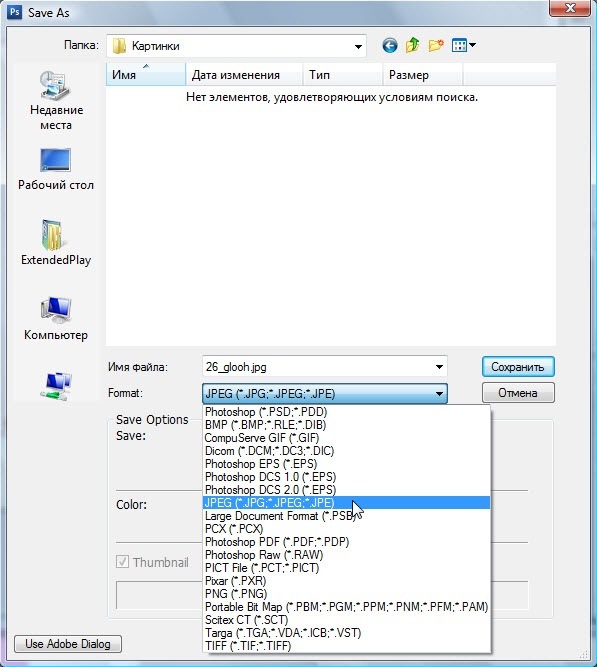Viewport: 597px width, 667px height.
Task: Choose Portable Bit Map format
Action: 346,607
